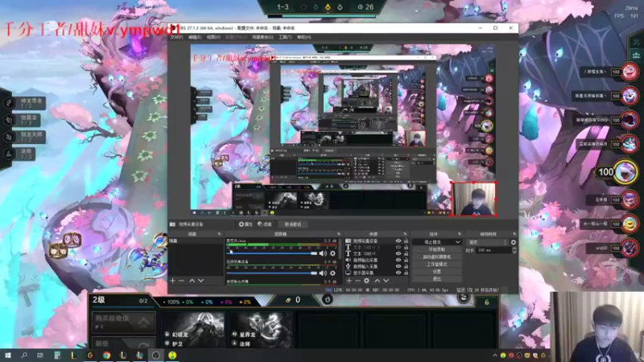This screenshot has height=362, width=644.
Task: Toggle visibility of 视频采集设备 source
Action: (398, 241)
